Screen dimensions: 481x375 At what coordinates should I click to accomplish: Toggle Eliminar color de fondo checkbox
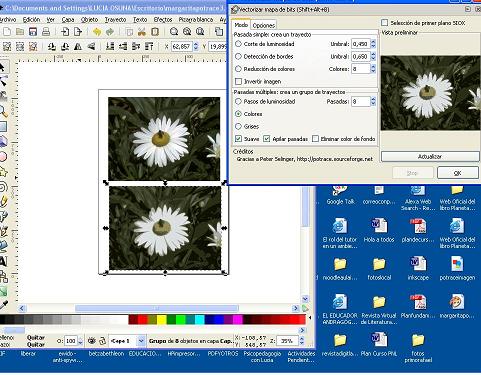[x=315, y=139]
